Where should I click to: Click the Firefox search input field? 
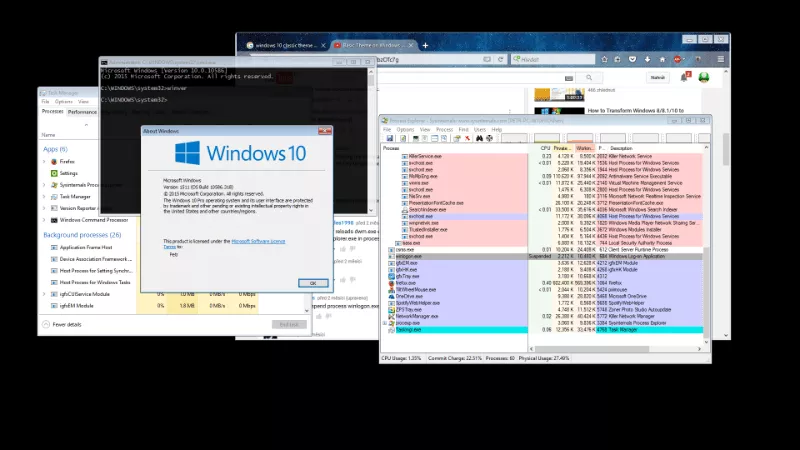(554, 59)
